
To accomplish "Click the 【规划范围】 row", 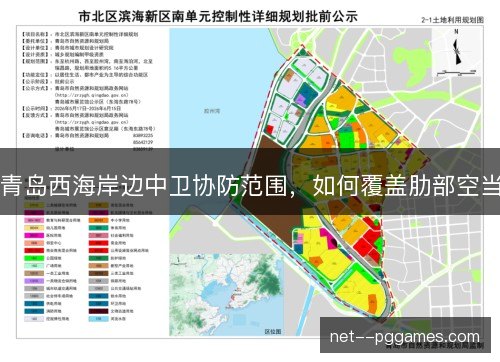I will click(87, 64).
